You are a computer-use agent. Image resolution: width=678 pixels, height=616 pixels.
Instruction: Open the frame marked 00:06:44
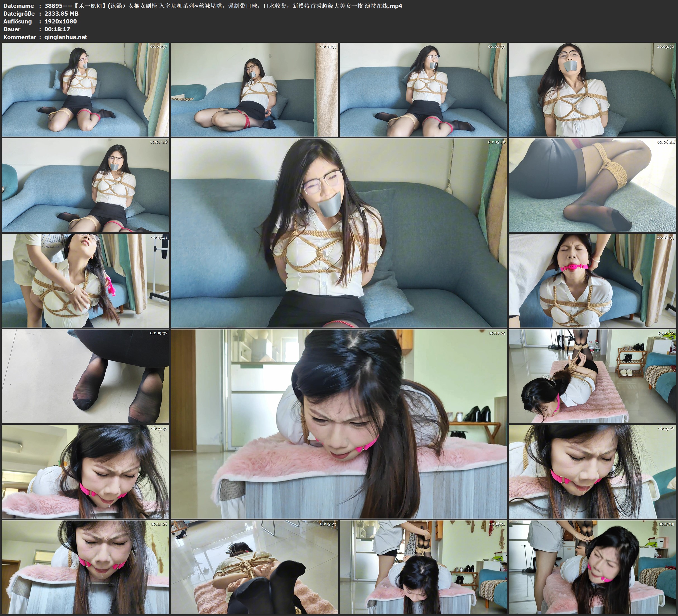pyautogui.click(x=592, y=185)
